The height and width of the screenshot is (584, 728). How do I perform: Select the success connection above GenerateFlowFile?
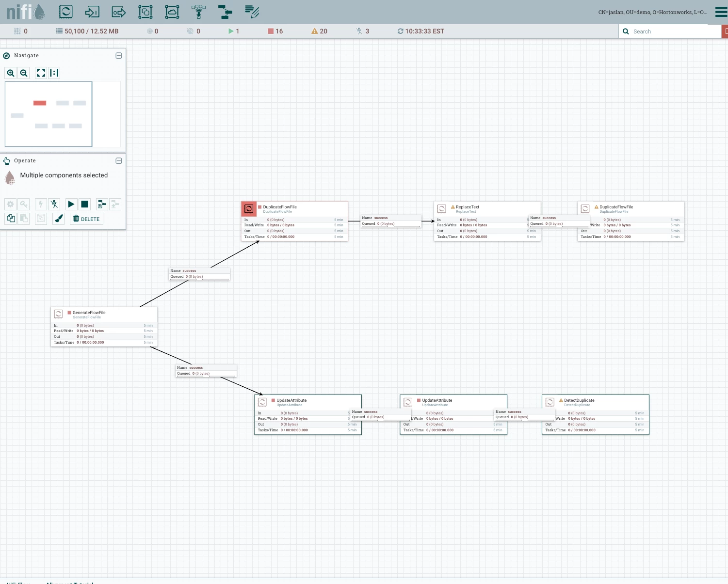pyautogui.click(x=199, y=274)
